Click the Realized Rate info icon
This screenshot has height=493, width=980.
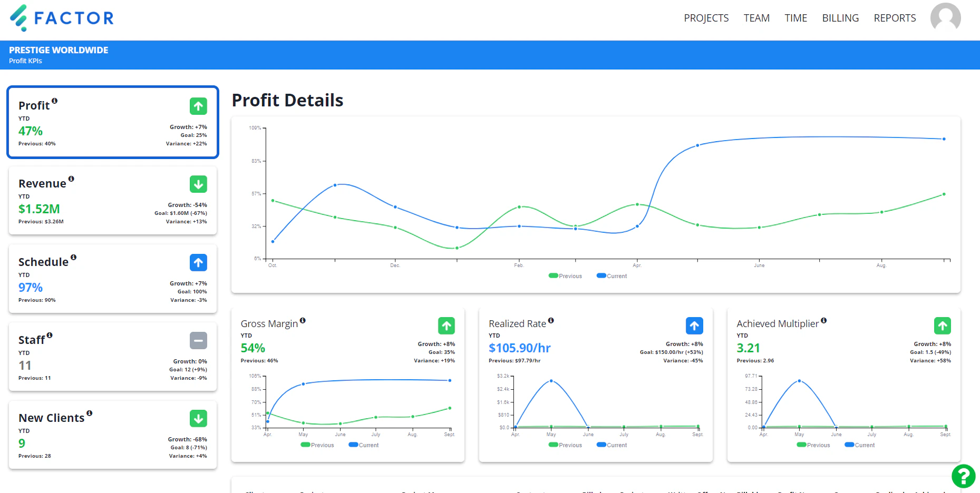(551, 319)
